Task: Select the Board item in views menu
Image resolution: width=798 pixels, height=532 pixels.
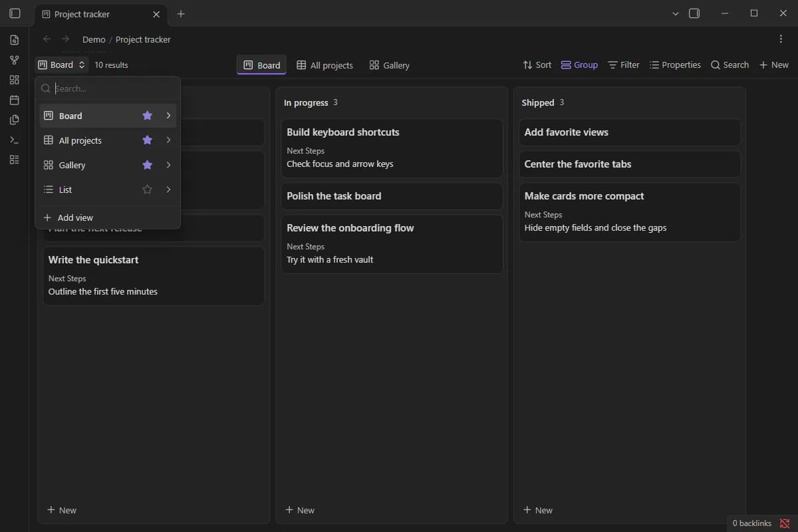Action: (108, 116)
